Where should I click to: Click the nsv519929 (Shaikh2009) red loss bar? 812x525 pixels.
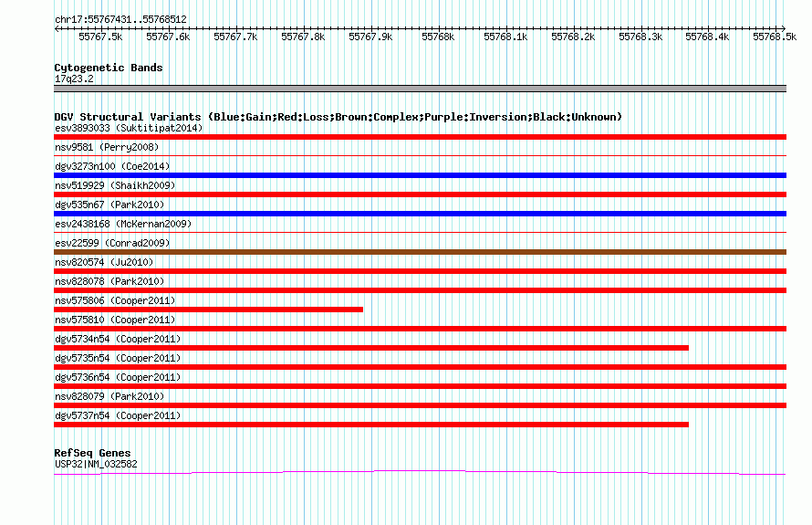pyautogui.click(x=420, y=194)
